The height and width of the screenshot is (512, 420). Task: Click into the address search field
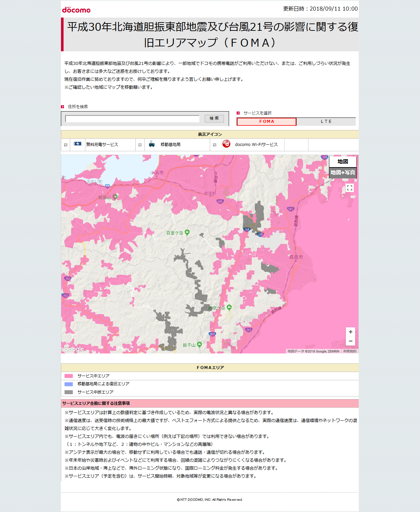point(132,119)
